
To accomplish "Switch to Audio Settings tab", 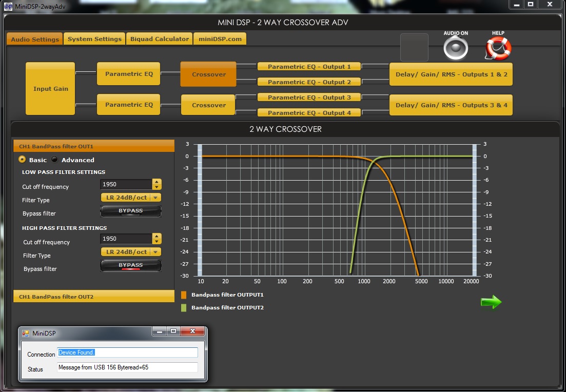I will [35, 39].
